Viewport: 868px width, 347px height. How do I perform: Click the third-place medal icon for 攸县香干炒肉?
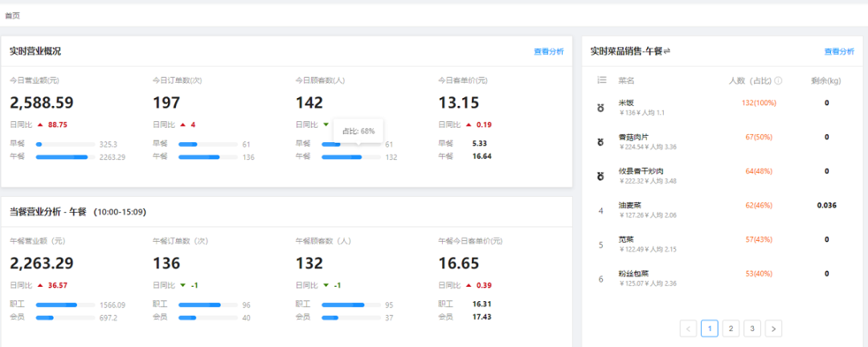click(x=601, y=175)
